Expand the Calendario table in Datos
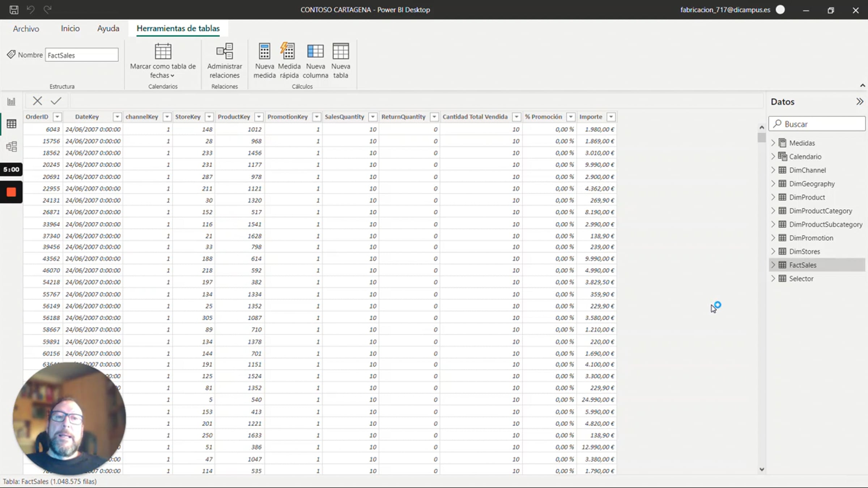Screen dimensions: 868x488 tap(773, 157)
